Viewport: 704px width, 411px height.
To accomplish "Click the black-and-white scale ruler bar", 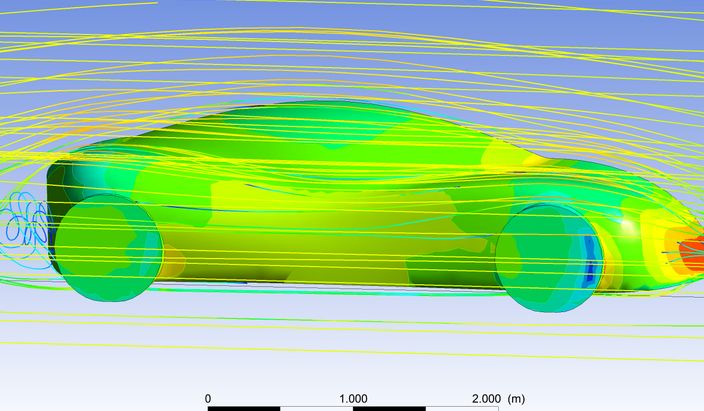I will coord(353,408).
